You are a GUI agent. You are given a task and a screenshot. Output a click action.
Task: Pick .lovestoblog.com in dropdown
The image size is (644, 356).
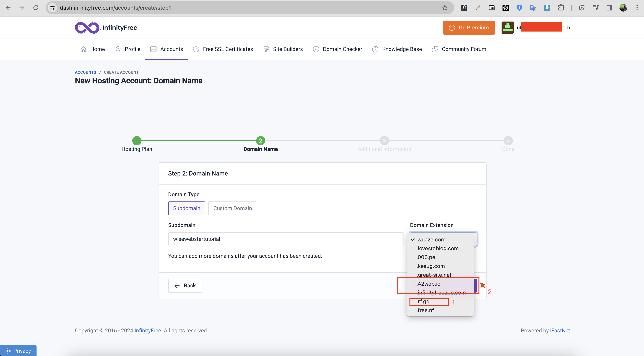point(437,249)
